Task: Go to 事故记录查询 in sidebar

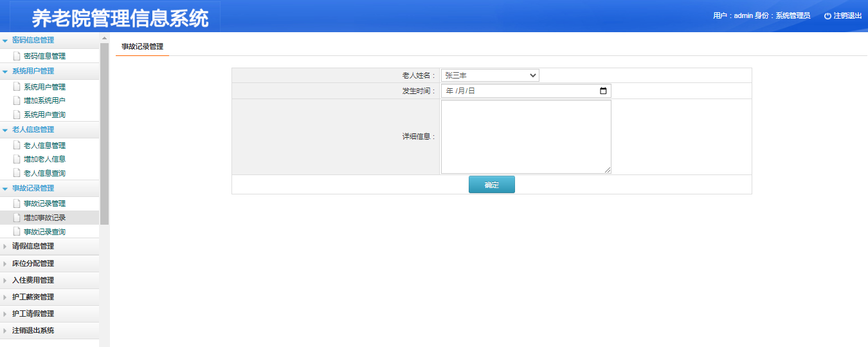Action: (x=44, y=232)
